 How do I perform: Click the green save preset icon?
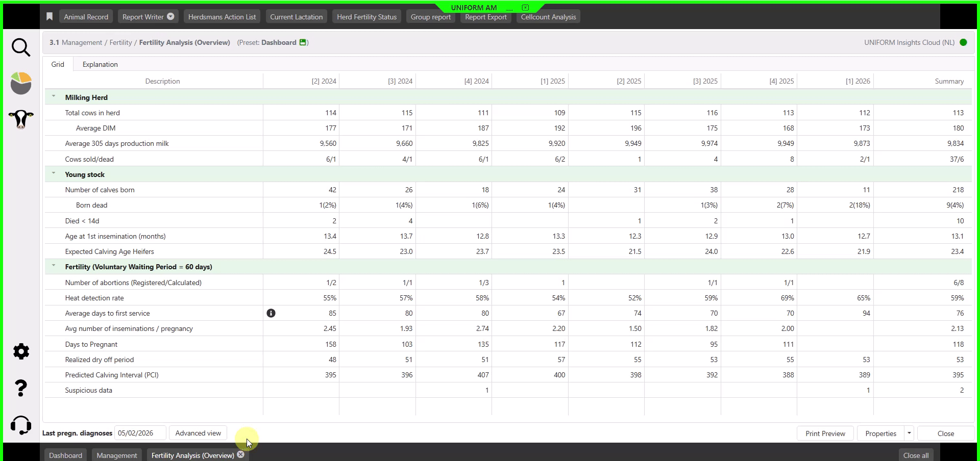tap(303, 42)
